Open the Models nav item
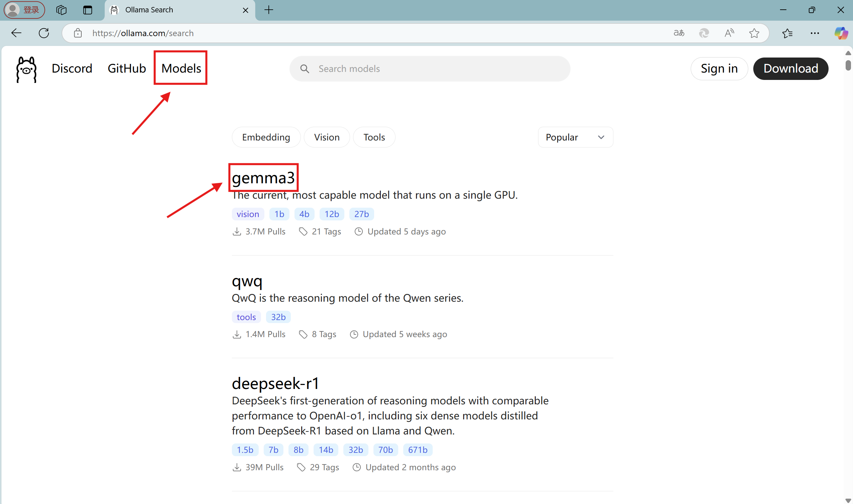The height and width of the screenshot is (504, 853). tap(181, 68)
